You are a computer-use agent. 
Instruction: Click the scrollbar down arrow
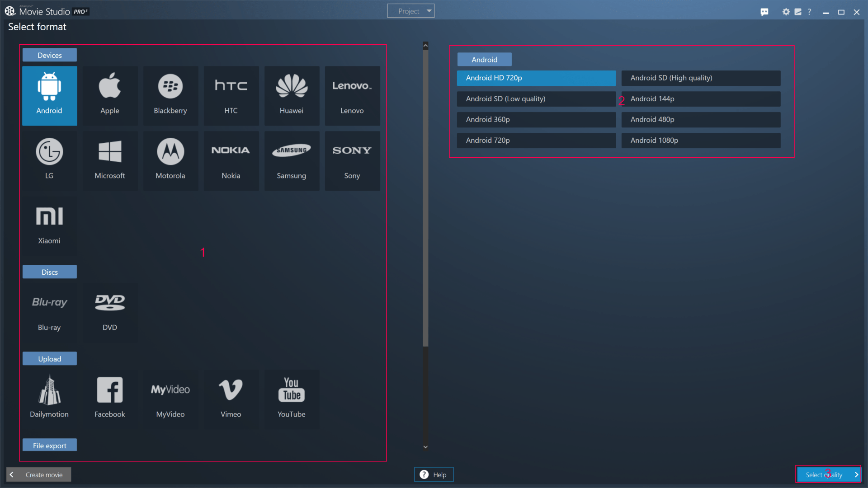[x=425, y=447]
